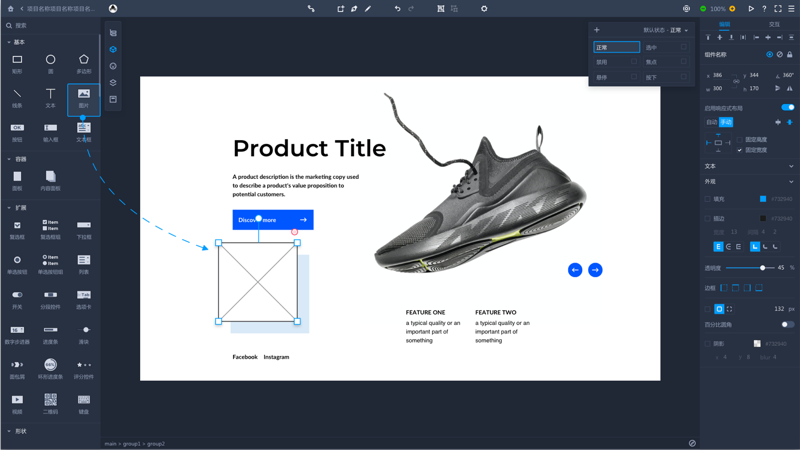This screenshot has height=450, width=800.
Task: Click the undo arrow in top toolbar
Action: pos(397,9)
